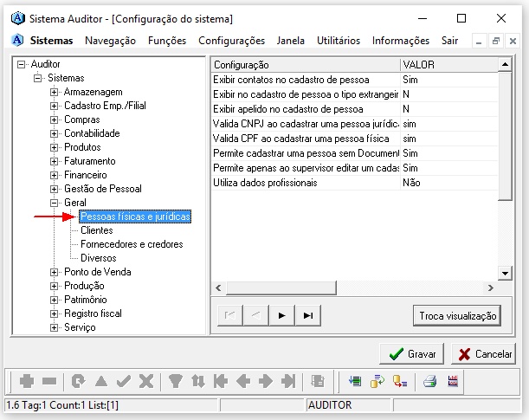Image resolution: width=529 pixels, height=420 pixels.
Task: Select Fornecedores e credores tree item
Action: click(132, 244)
